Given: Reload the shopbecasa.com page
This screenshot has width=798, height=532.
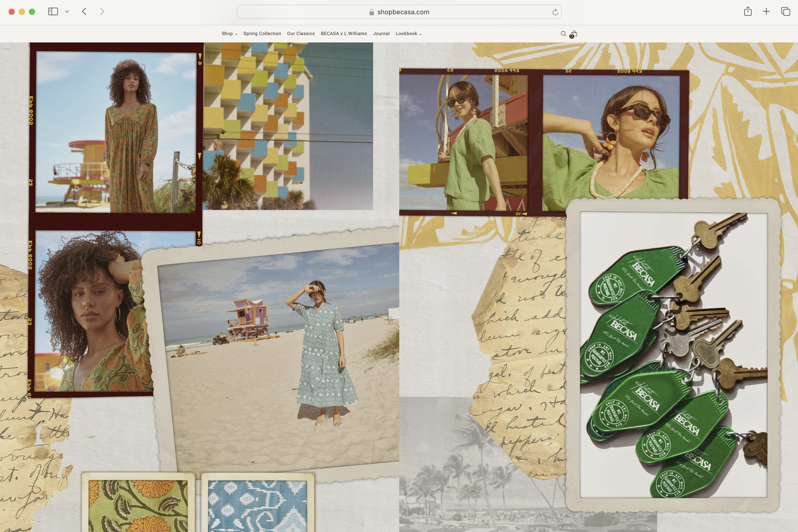Looking at the screenshot, I should pos(555,12).
